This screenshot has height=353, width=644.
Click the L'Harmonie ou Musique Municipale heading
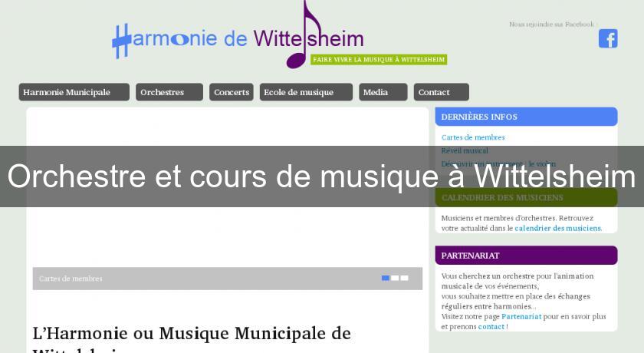point(192,339)
